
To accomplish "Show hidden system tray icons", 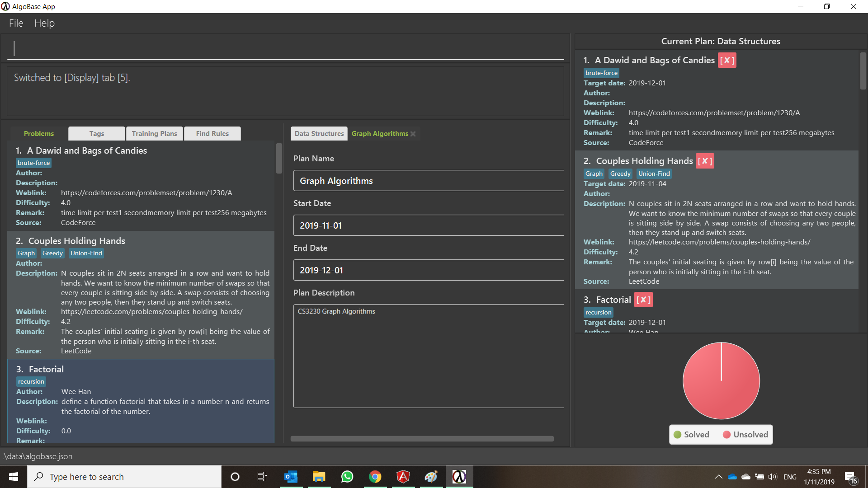I will click(718, 477).
